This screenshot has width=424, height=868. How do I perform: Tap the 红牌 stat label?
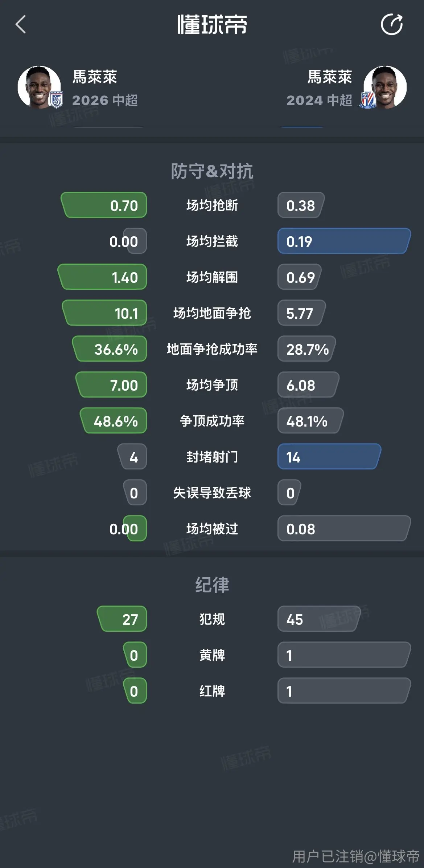point(212,691)
